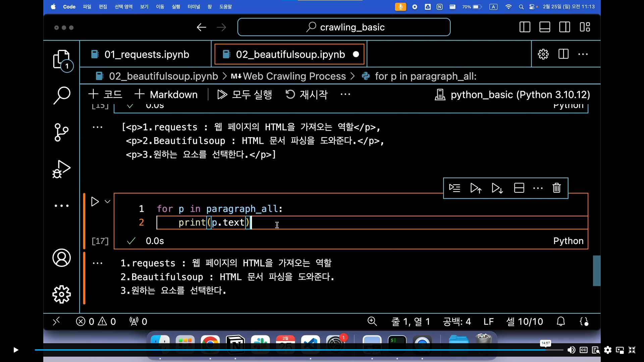Open the Run and Debug view

pyautogui.click(x=61, y=169)
